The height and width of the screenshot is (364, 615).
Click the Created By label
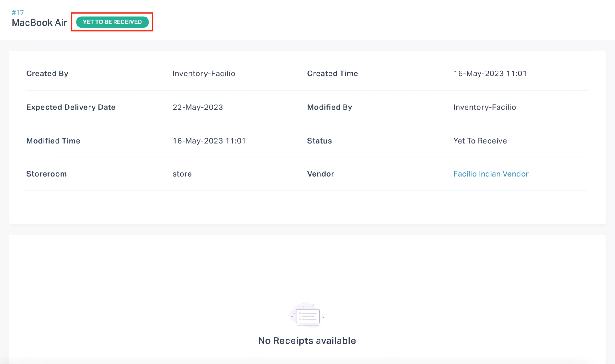point(47,74)
